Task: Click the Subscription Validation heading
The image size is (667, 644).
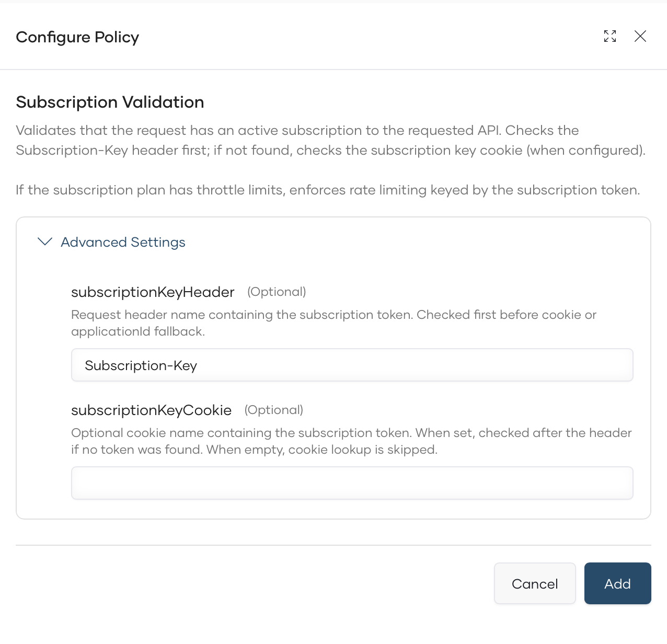Action: point(110,102)
